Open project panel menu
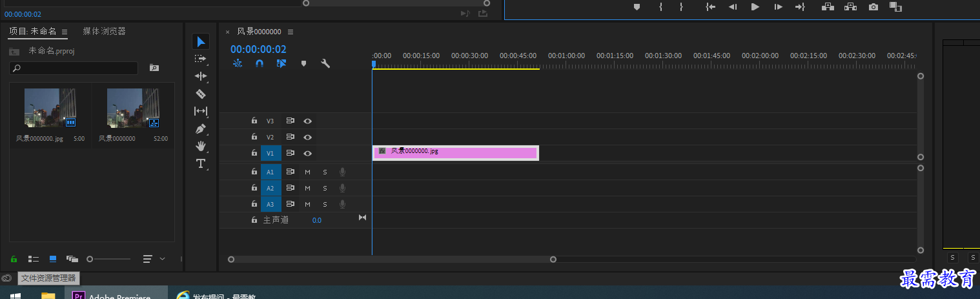Image resolution: width=980 pixels, height=299 pixels. pyautogui.click(x=65, y=32)
